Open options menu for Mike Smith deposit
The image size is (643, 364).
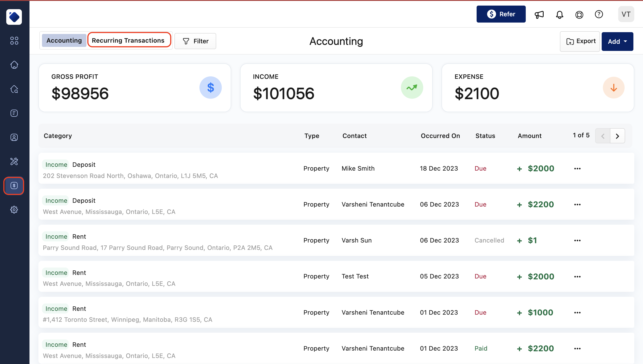pos(577,169)
